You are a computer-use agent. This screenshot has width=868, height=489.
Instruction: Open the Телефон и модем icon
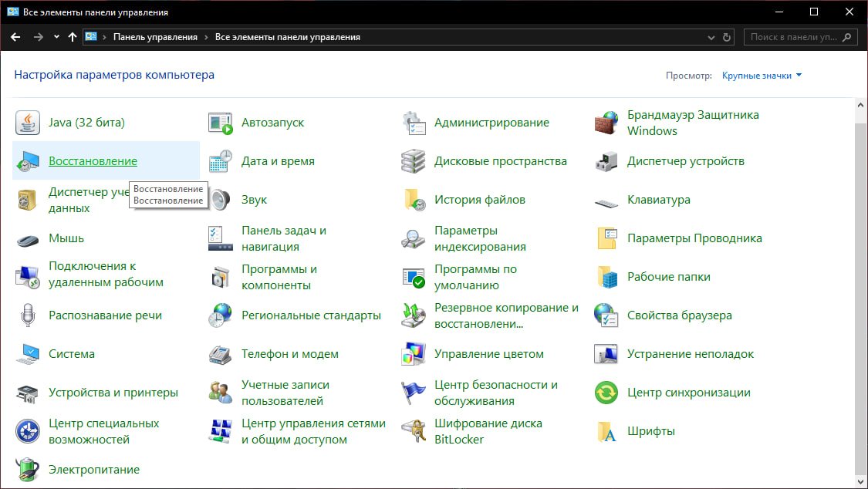click(221, 354)
